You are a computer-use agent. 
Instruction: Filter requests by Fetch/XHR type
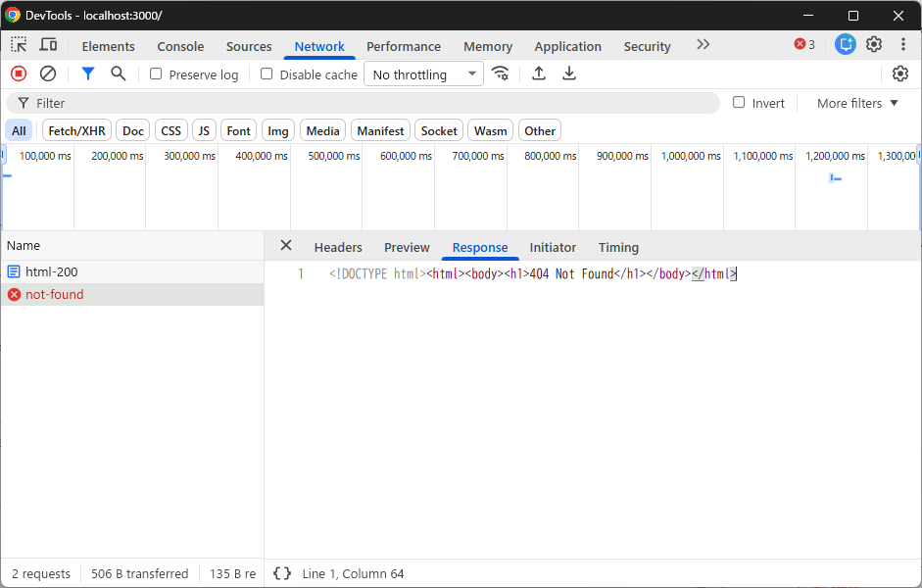(77, 131)
